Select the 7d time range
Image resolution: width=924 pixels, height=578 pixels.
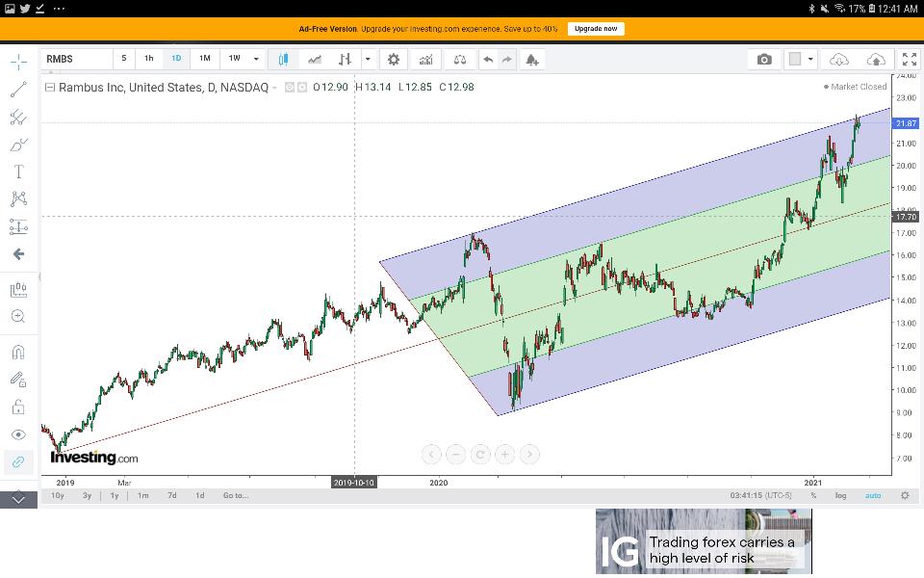click(x=172, y=495)
